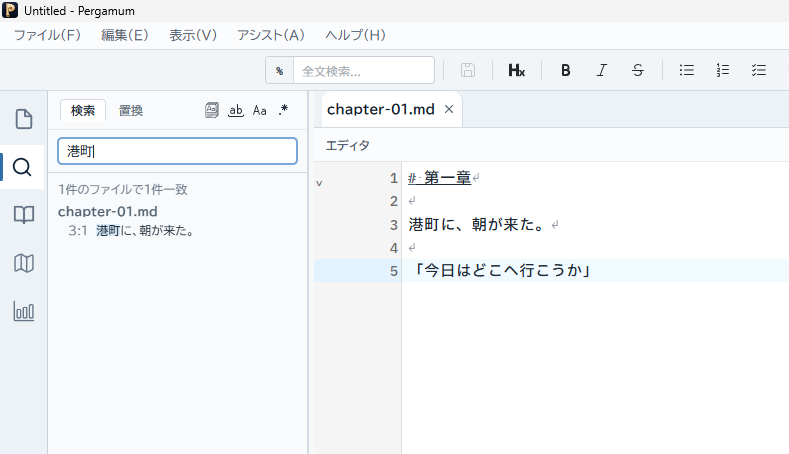
Task: Open the bar chart statistics panel
Action: pyautogui.click(x=24, y=311)
